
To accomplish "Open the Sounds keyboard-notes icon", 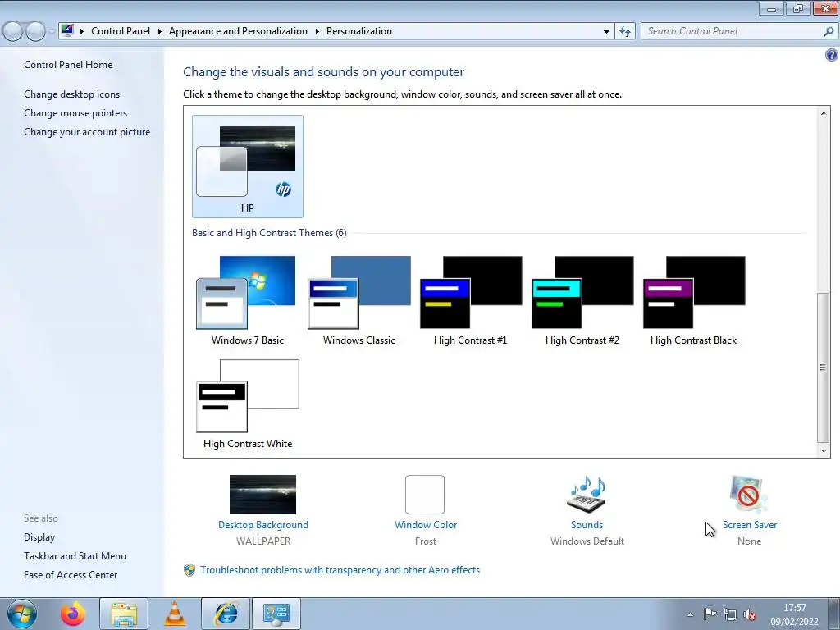I will point(587,495).
